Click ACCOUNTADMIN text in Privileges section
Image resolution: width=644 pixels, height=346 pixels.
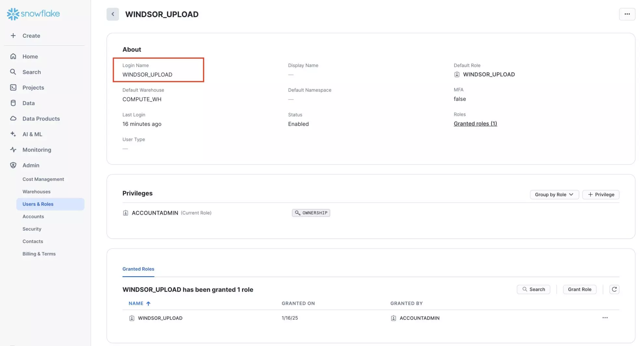[155, 213]
